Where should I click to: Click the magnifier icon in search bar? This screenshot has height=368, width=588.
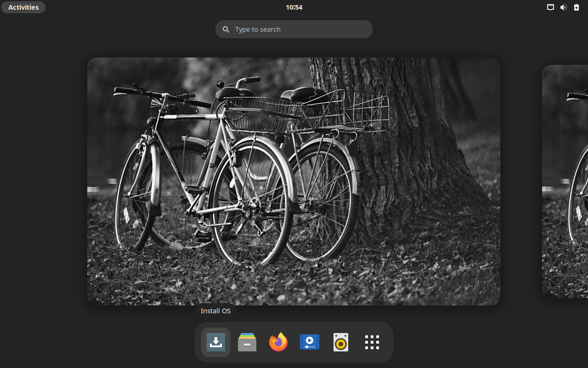click(x=226, y=29)
